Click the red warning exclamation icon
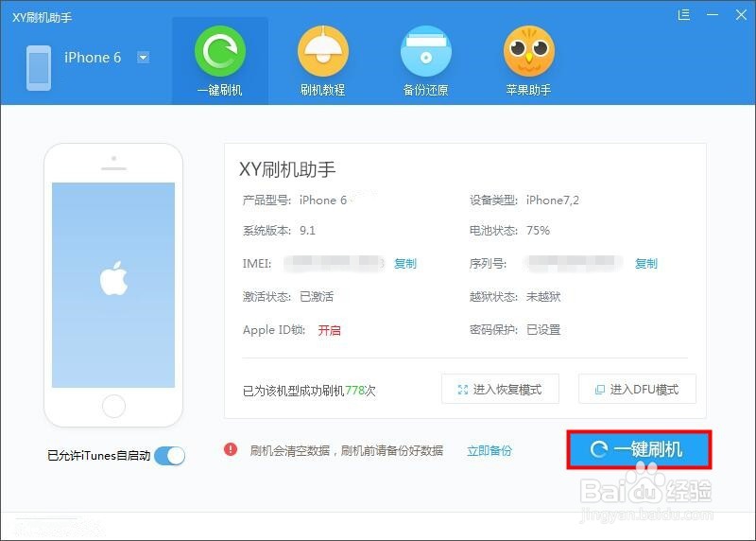 click(231, 450)
